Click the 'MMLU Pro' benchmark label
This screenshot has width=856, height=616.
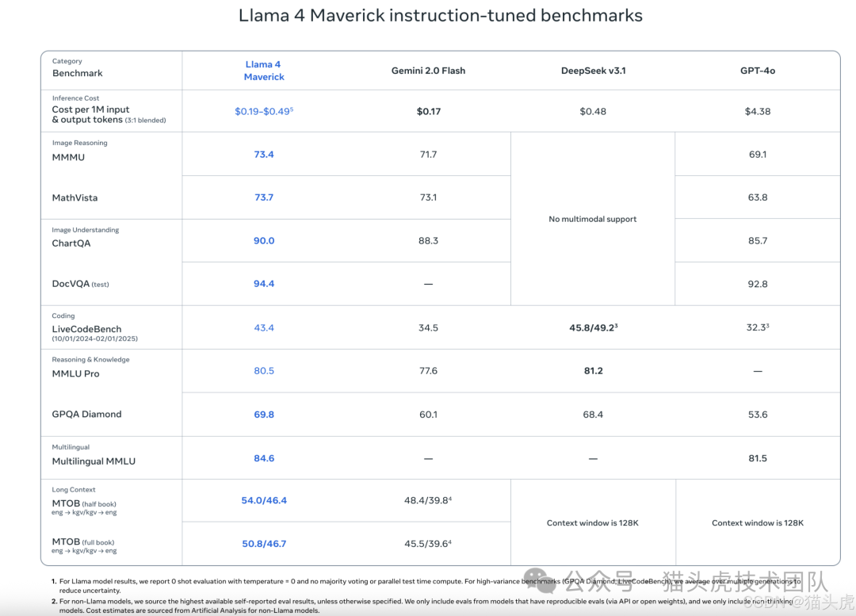click(x=75, y=374)
